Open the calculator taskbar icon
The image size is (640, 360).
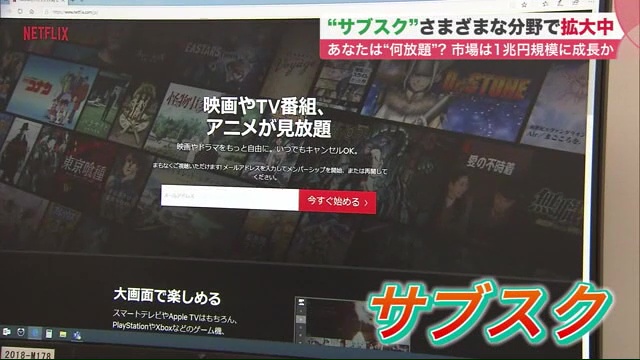point(49,334)
